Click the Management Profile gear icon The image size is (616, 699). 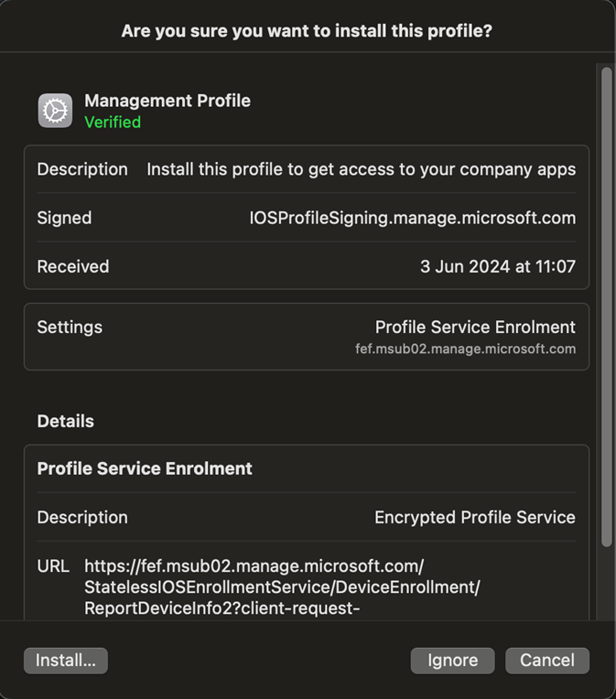pos(55,111)
